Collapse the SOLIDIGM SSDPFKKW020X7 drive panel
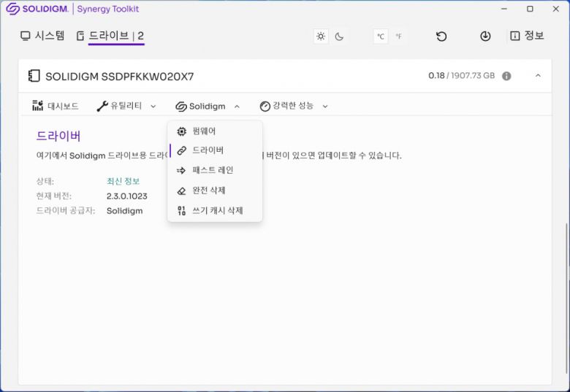The width and height of the screenshot is (570, 392). pyautogui.click(x=538, y=75)
